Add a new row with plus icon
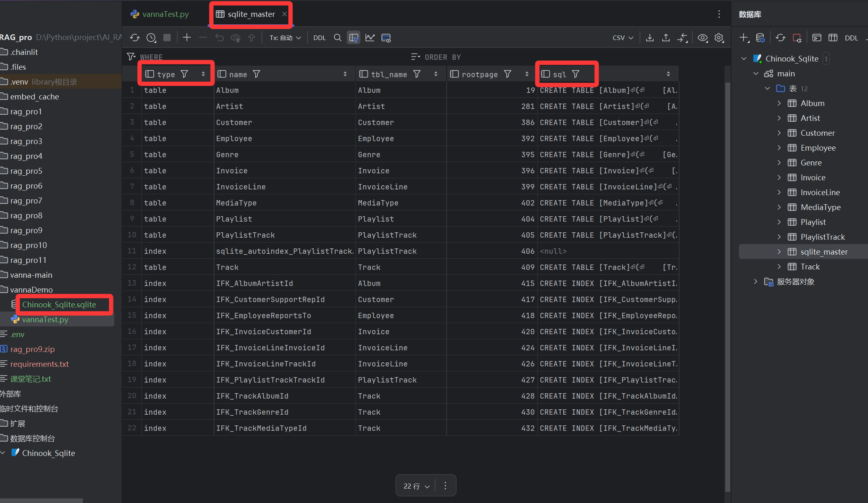 coord(187,38)
